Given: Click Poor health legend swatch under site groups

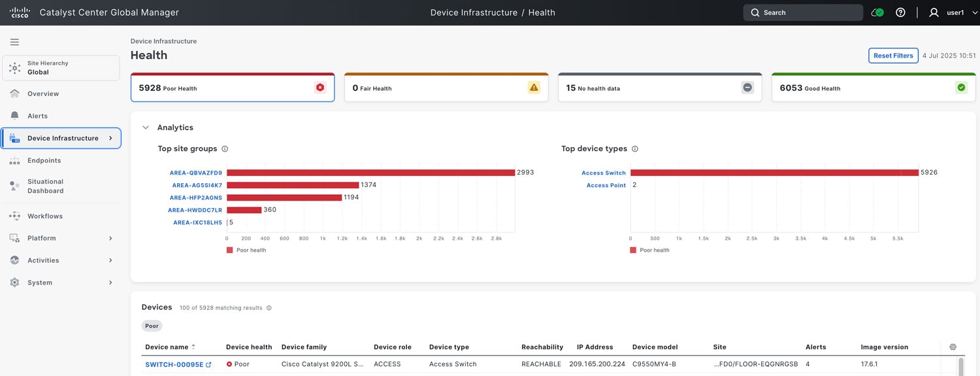Looking at the screenshot, I should point(229,250).
